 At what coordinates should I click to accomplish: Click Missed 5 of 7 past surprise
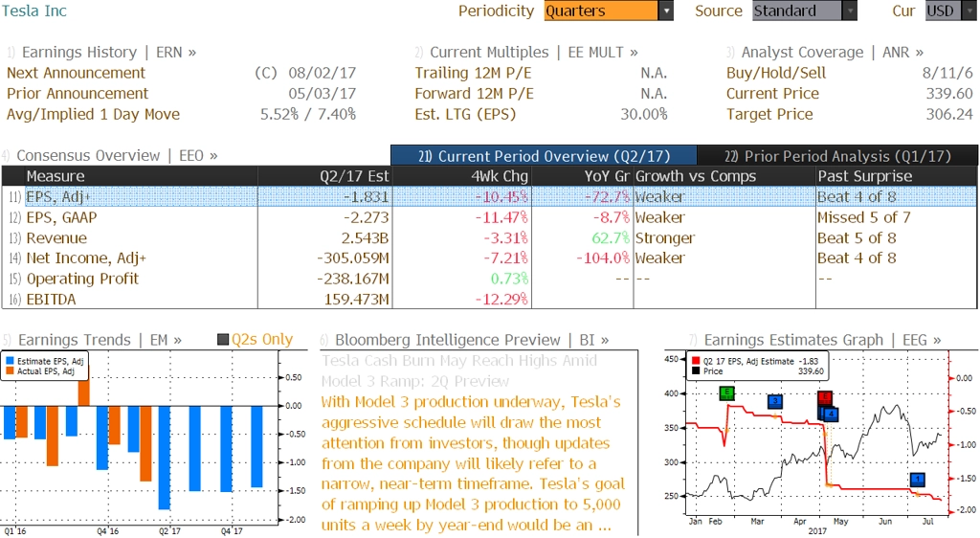click(864, 217)
